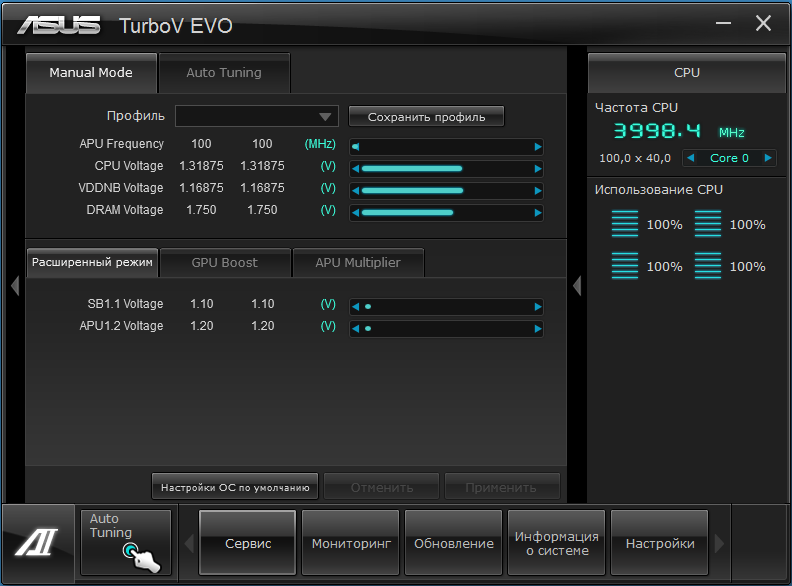Select the CPU tab in side panel

point(687,73)
